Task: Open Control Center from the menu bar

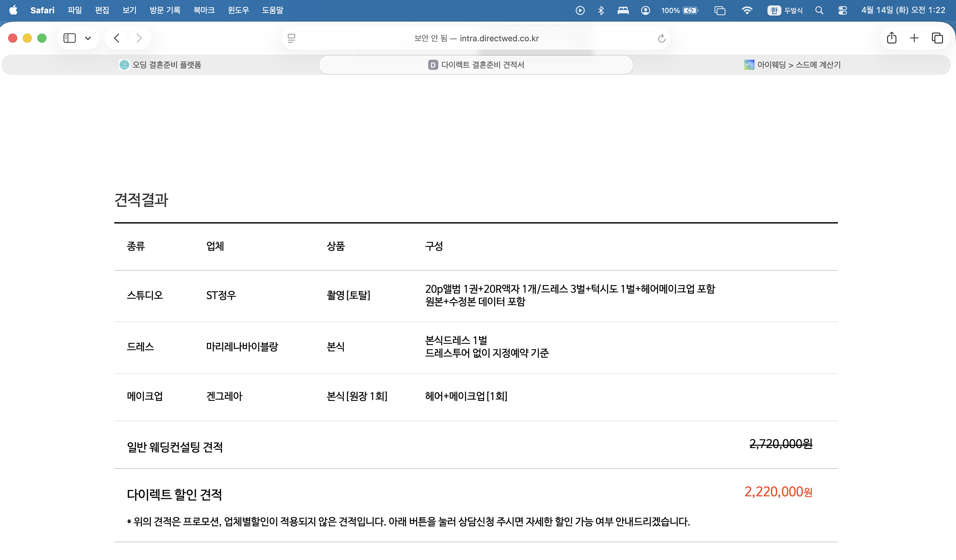Action: pyautogui.click(x=842, y=10)
